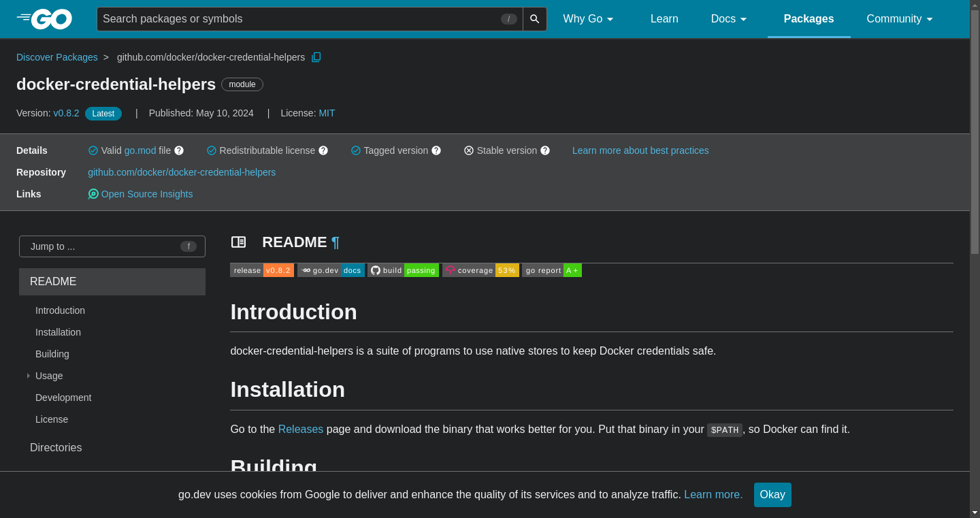Open help for Redistributable license
Viewport: 980px width, 518px height.
[323, 150]
